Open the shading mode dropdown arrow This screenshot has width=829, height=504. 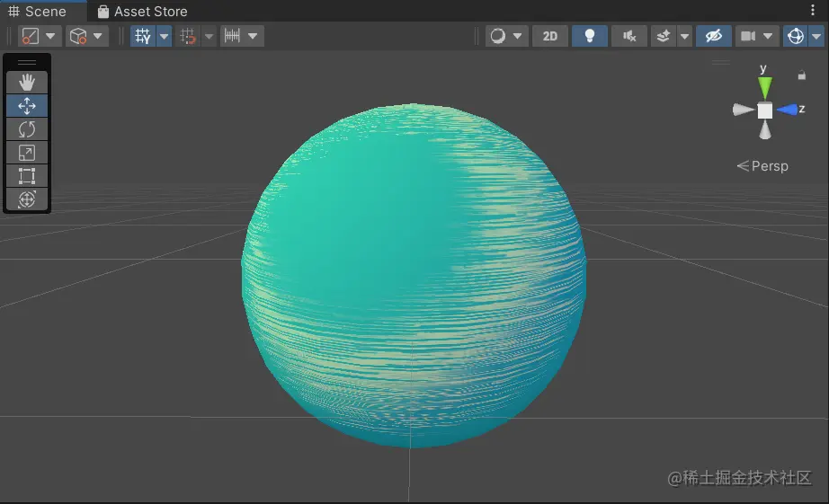tap(518, 36)
